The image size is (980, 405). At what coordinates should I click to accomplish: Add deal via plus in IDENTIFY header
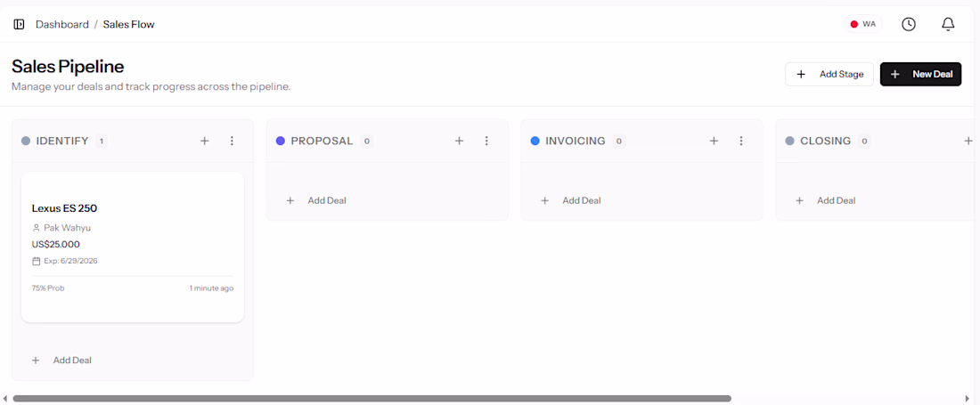(204, 141)
